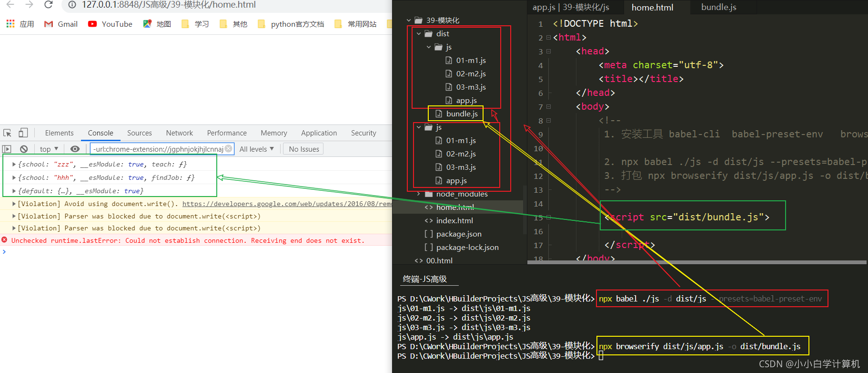The image size is (868, 373).
Task: Click the site info icon in address bar
Action: (72, 5)
